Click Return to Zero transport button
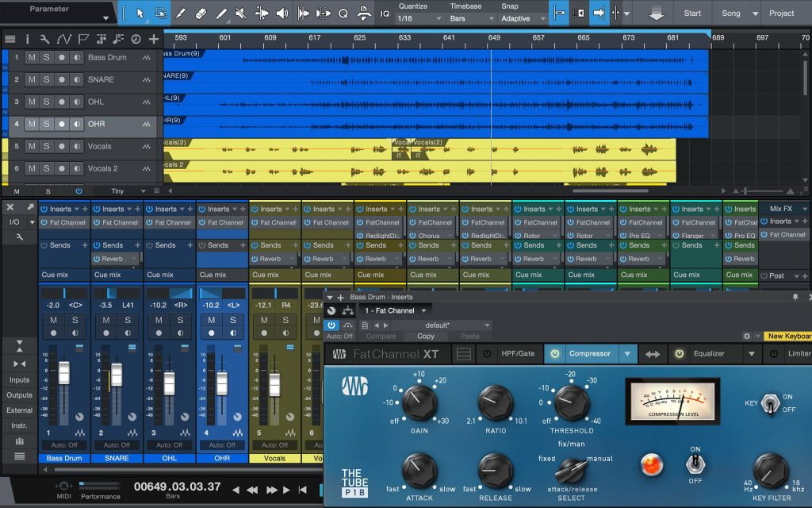 (302, 490)
